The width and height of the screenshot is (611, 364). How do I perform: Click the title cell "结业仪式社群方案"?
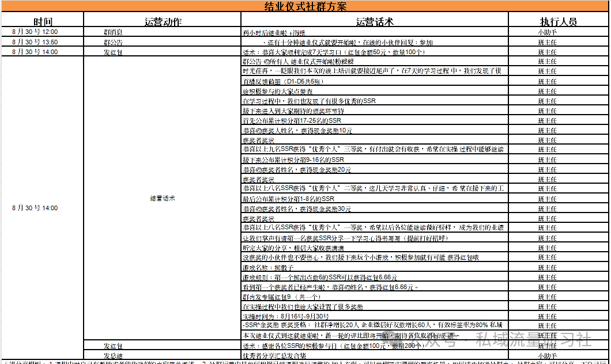[305, 6]
